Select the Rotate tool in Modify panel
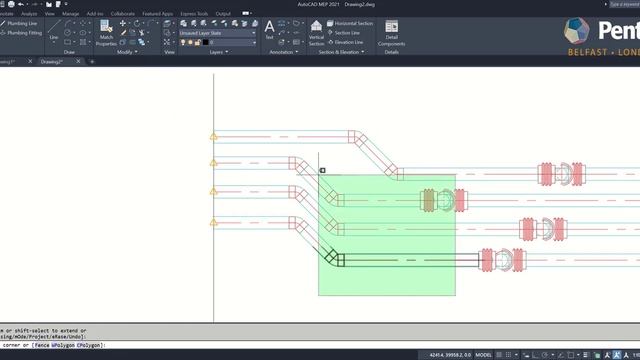Viewport: 640px width, 360px height. (137, 24)
